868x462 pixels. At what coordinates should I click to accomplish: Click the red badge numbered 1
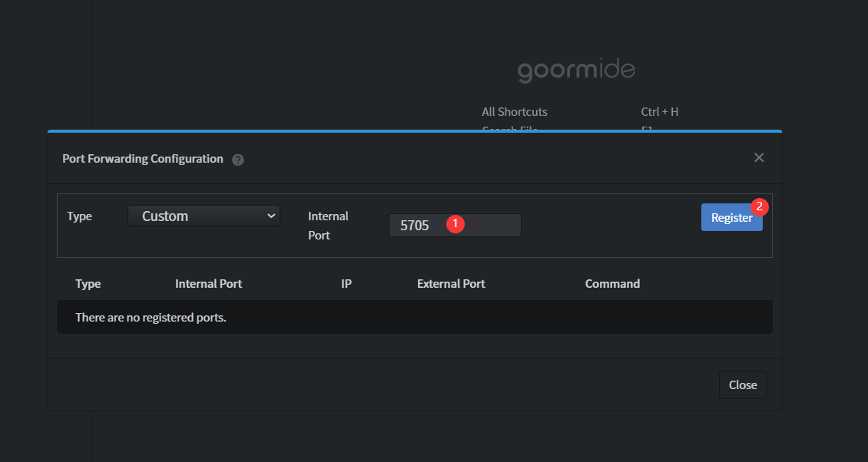[455, 223]
